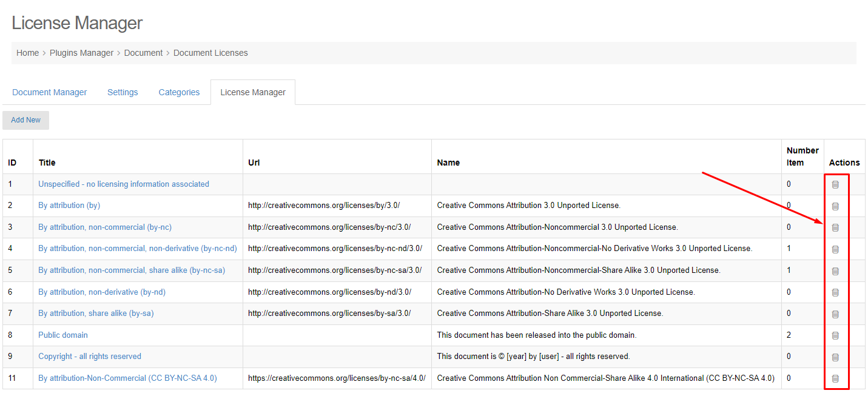Click the Add New button
This screenshot has height=396, width=868.
(25, 120)
